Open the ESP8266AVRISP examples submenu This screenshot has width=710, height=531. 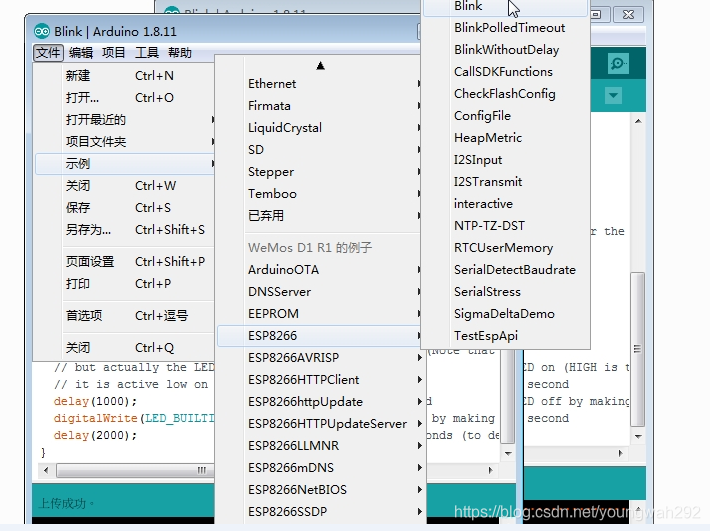(319, 358)
